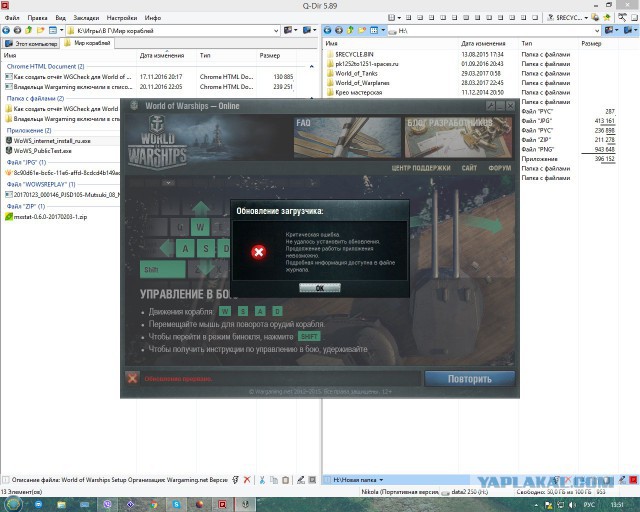The width and height of the screenshot is (640, 512).
Task: Open Windows Start button
Action: [x=12, y=505]
